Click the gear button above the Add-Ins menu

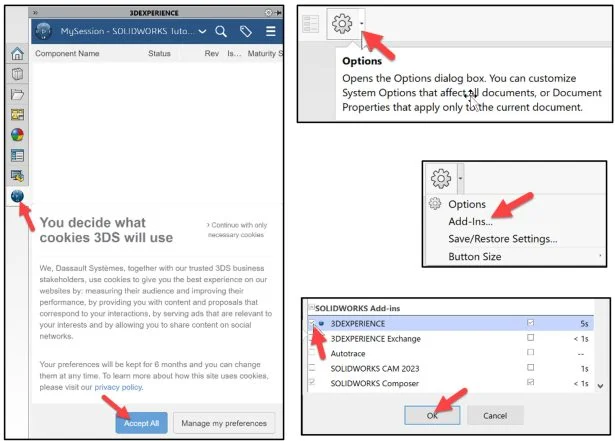[441, 179]
